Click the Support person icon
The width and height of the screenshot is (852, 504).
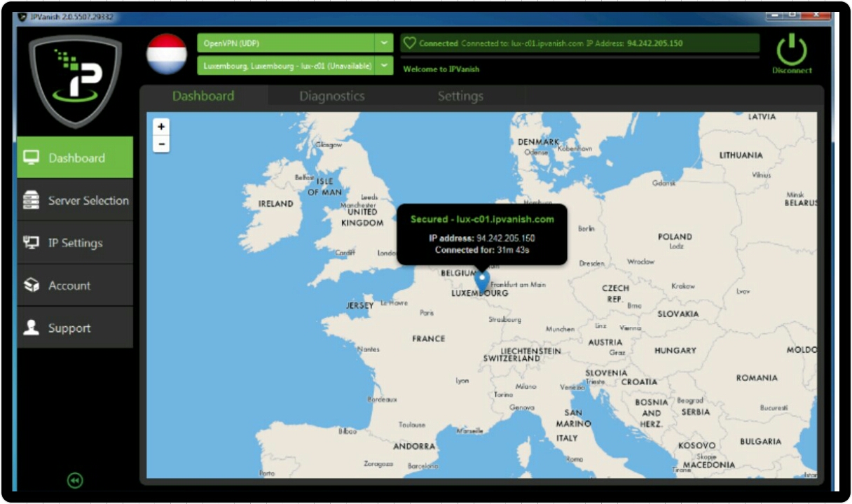(32, 328)
